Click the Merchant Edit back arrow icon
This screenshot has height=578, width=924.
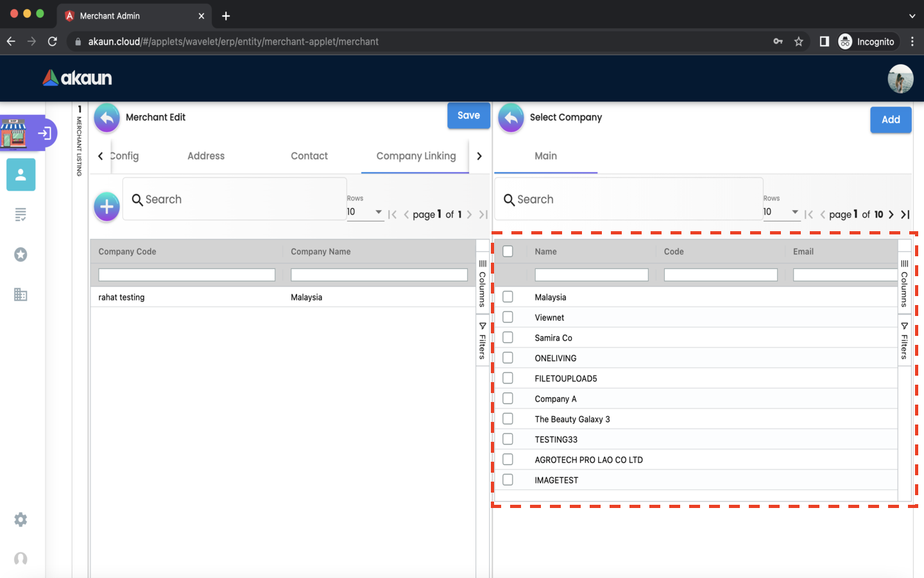click(107, 118)
